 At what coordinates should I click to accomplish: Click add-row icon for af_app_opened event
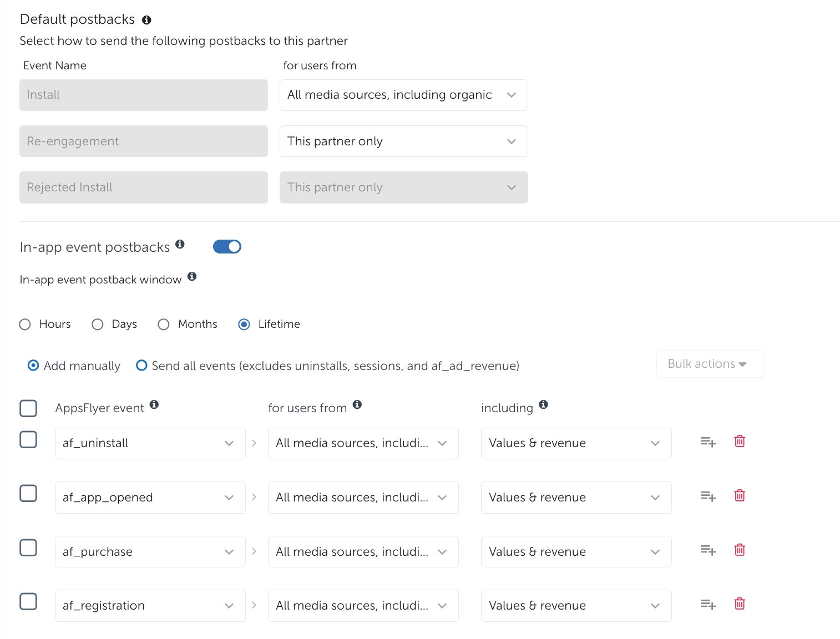coord(708,496)
